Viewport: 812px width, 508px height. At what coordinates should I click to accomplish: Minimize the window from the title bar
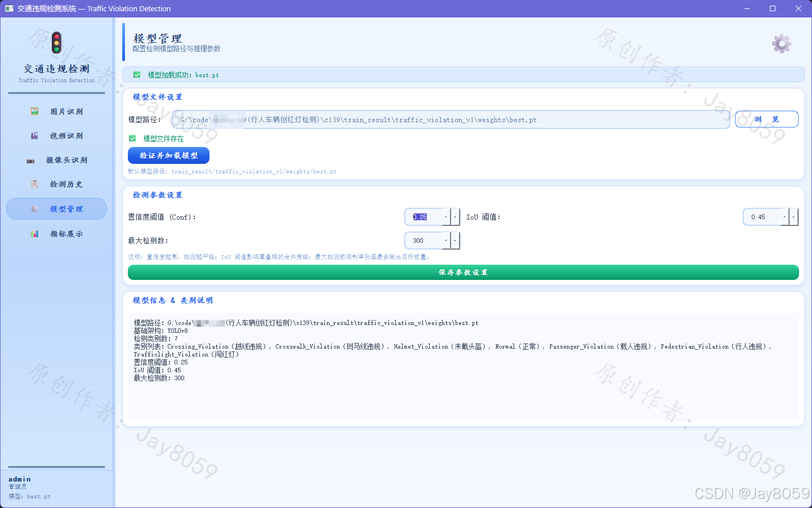click(747, 8)
